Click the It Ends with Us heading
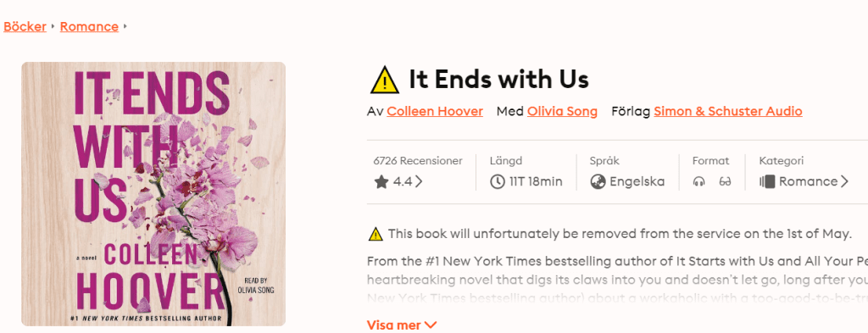Image resolution: width=868 pixels, height=333 pixels. point(498,80)
